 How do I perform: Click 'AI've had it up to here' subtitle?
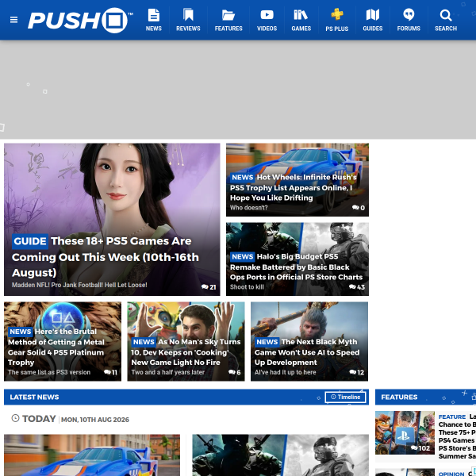286,372
